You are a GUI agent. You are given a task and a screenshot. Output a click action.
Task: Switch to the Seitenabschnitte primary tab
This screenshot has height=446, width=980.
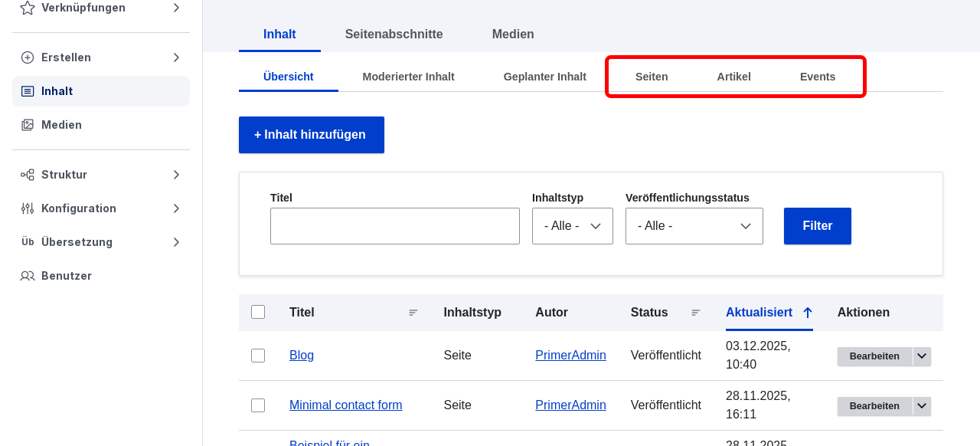click(x=394, y=34)
